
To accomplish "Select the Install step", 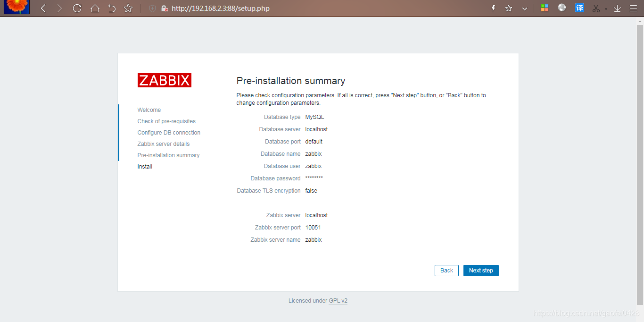I will (x=145, y=167).
